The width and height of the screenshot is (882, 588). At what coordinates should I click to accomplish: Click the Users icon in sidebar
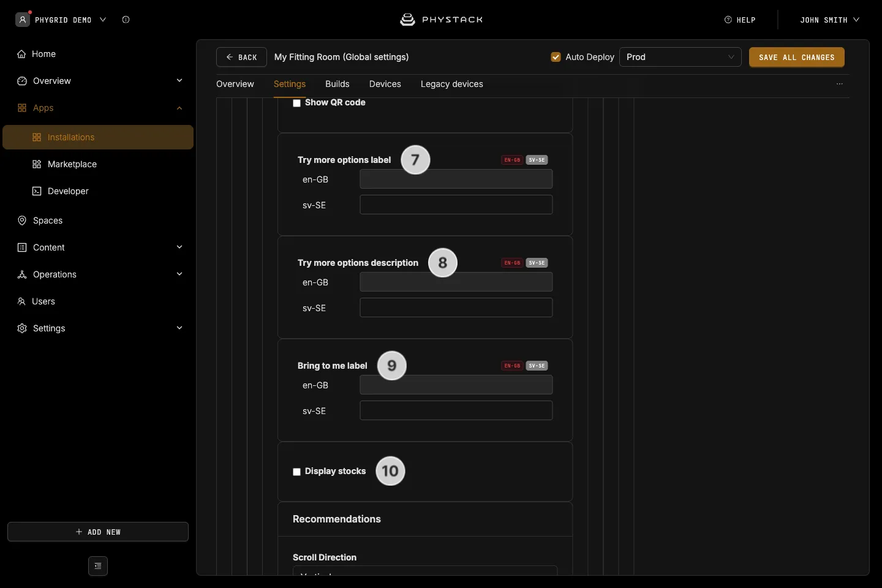click(21, 301)
